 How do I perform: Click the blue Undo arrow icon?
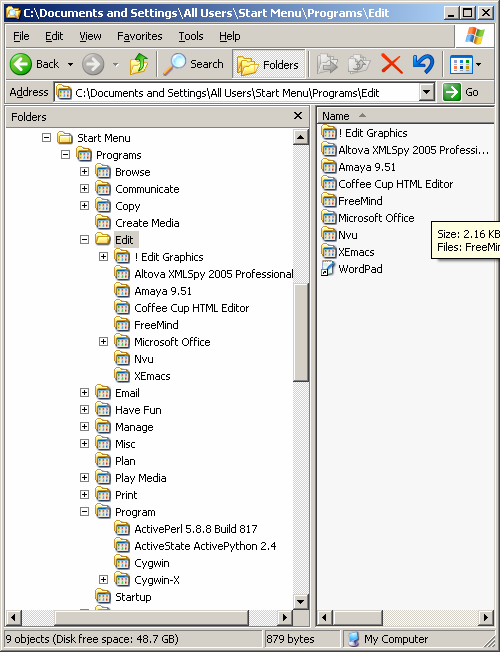(x=423, y=64)
